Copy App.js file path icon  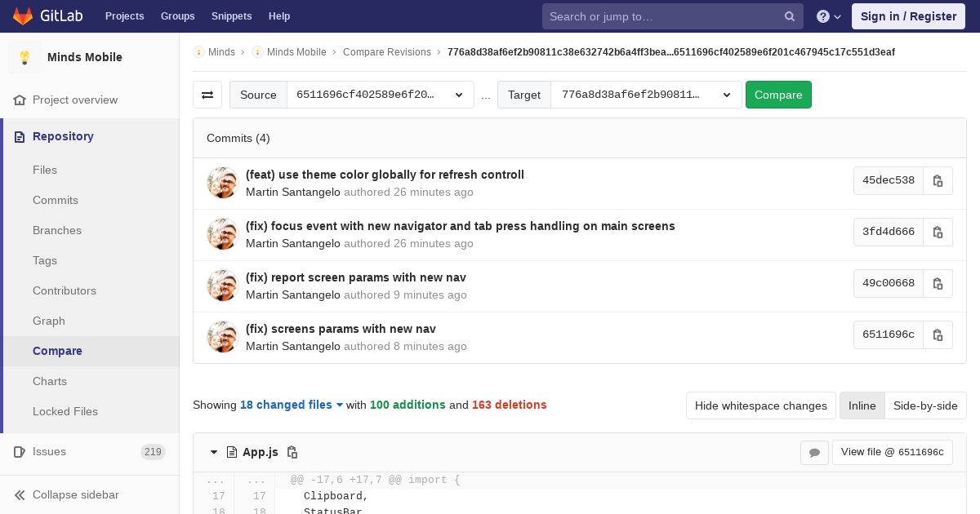click(292, 452)
